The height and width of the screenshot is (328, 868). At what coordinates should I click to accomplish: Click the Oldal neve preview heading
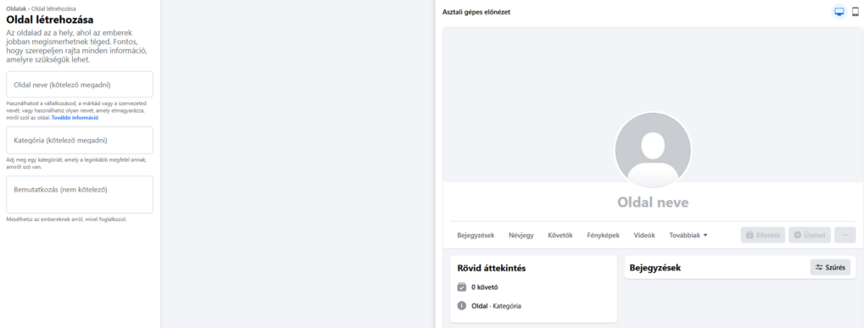(x=654, y=203)
